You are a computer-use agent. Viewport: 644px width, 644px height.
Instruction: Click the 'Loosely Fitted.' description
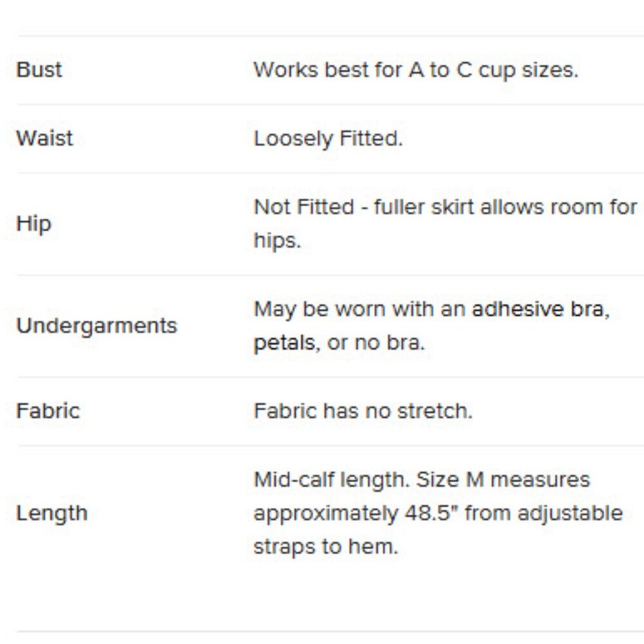(x=328, y=138)
